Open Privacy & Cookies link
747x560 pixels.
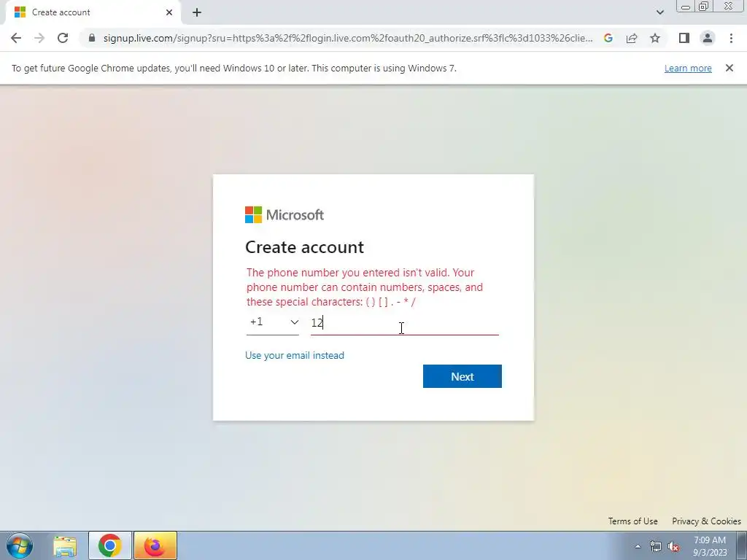pyautogui.click(x=706, y=521)
